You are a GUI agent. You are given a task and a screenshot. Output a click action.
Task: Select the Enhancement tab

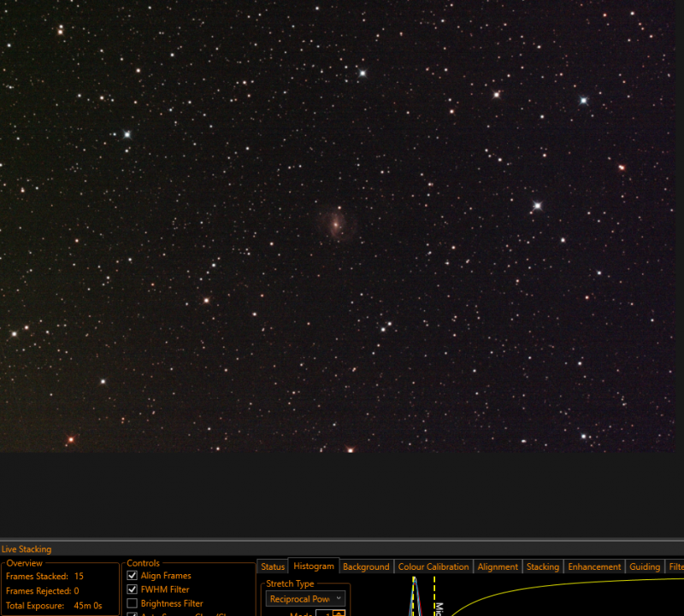tap(594, 566)
